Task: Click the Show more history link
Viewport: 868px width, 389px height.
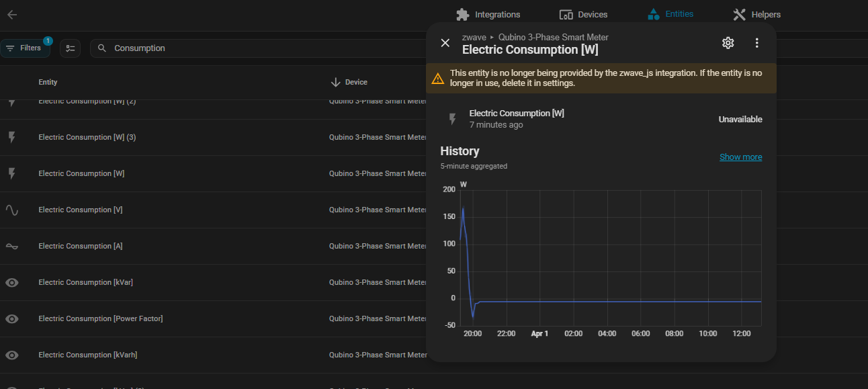Action: click(740, 157)
